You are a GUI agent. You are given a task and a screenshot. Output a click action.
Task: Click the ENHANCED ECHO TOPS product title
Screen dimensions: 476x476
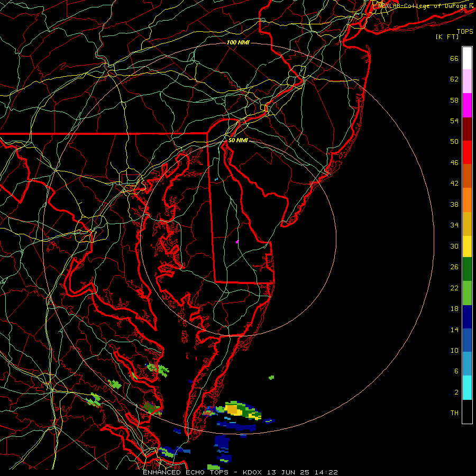pos(186,472)
